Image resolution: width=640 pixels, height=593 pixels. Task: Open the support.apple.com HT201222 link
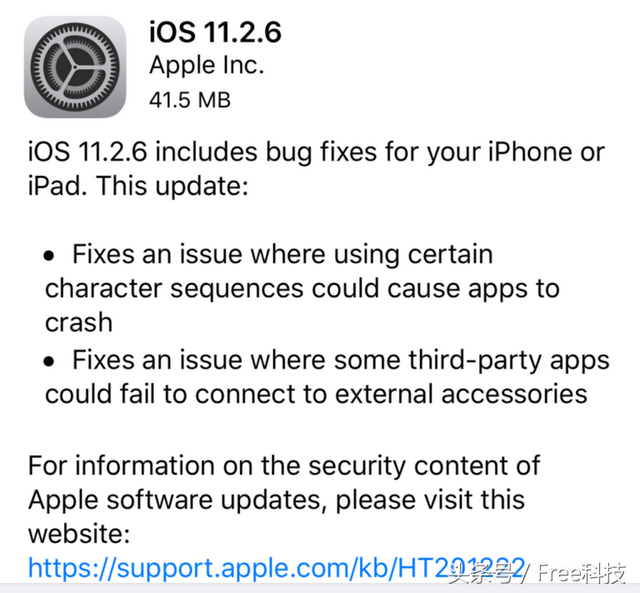tap(276, 568)
